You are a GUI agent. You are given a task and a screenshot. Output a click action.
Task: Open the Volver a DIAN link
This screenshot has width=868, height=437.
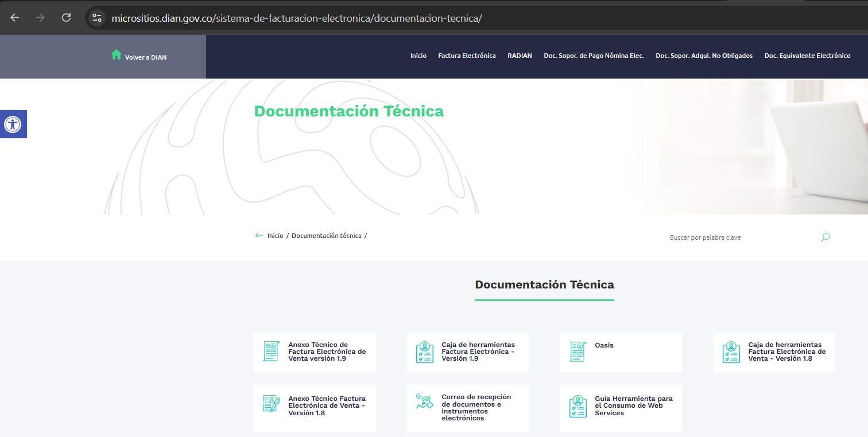146,57
